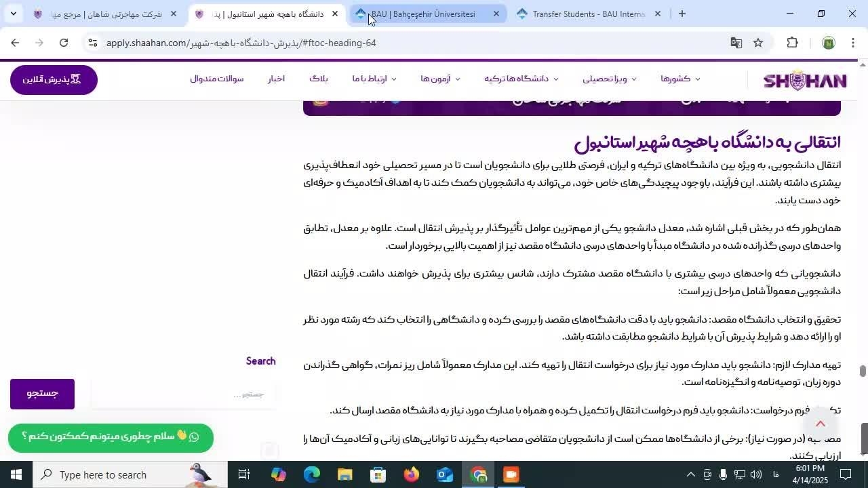This screenshot has width=868, height=488.
Task: Reload the page using the refresh icon
Action: pos(64,43)
